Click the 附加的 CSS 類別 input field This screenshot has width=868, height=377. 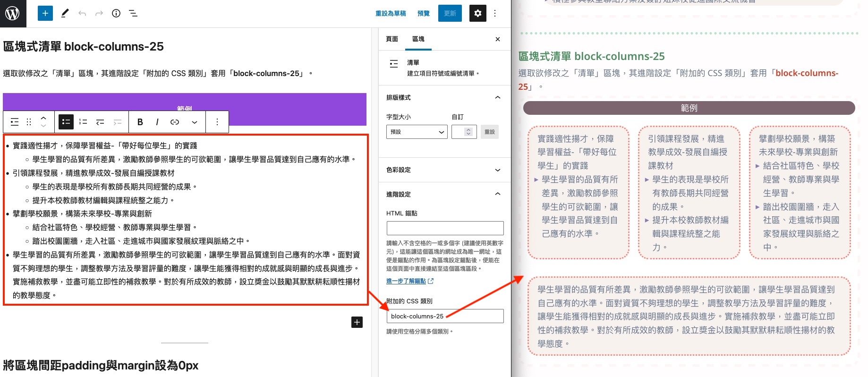(x=445, y=316)
